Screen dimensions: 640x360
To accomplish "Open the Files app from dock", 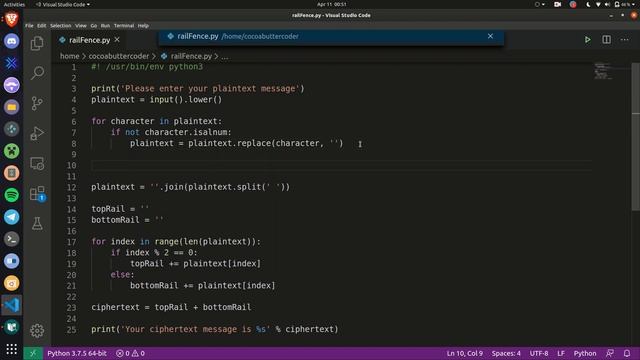I will (11, 107).
